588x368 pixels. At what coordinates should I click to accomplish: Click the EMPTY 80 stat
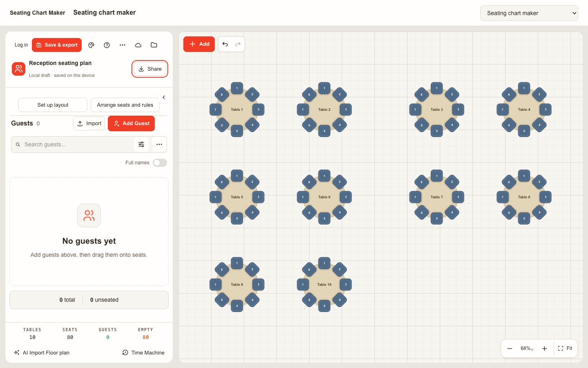tap(145, 334)
